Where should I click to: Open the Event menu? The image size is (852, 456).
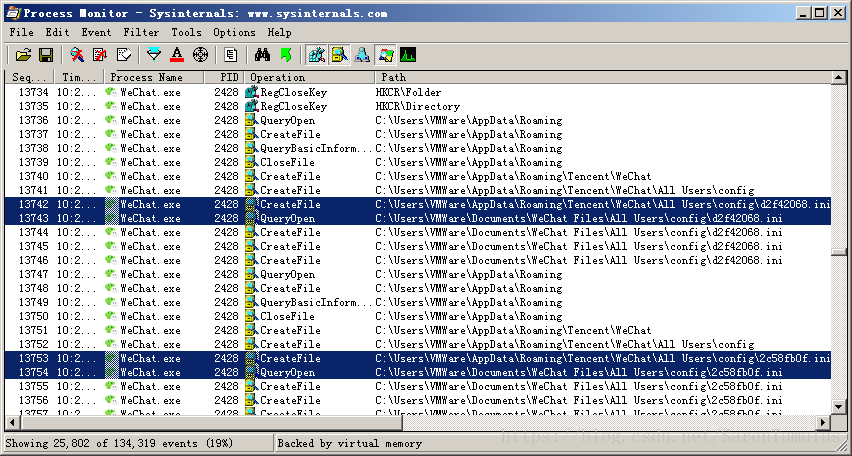coord(96,33)
